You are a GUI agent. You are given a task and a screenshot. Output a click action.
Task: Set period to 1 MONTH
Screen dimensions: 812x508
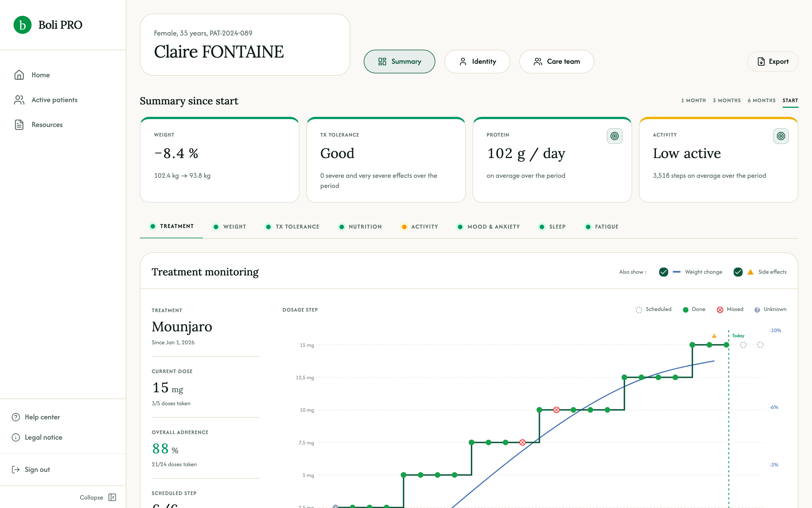coord(694,100)
